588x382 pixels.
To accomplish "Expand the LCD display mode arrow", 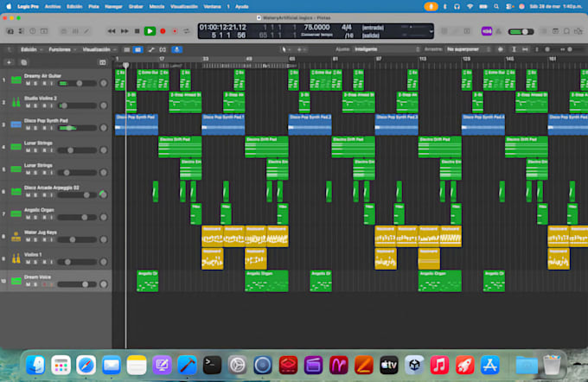I will point(431,31).
